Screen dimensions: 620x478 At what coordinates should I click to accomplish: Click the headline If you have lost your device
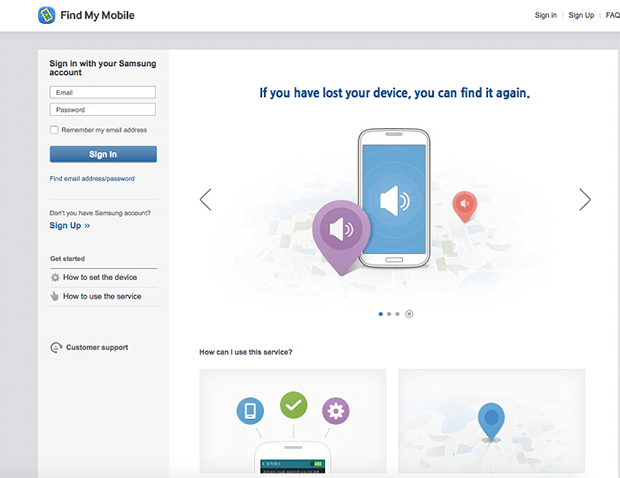395,93
